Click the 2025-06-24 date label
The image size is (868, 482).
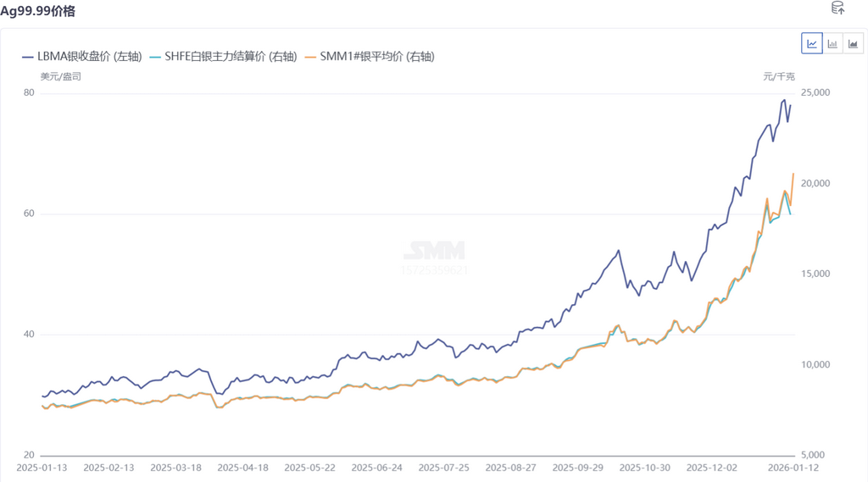tap(376, 468)
